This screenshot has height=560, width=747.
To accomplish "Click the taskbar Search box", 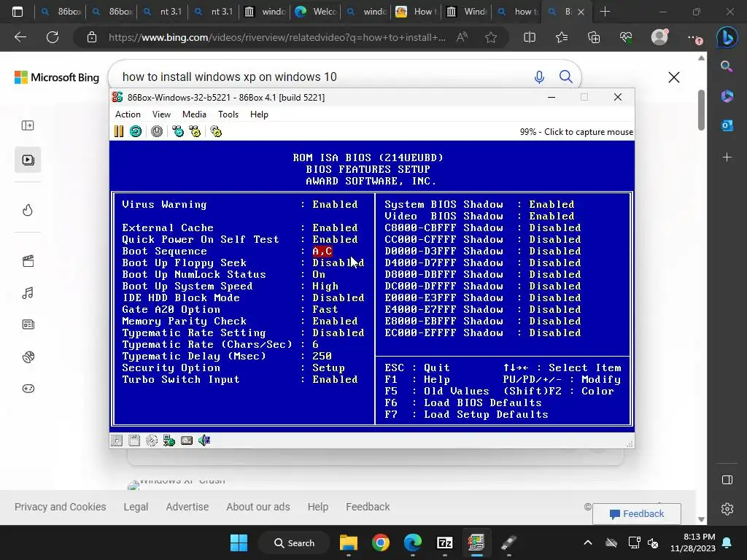I will click(294, 542).
